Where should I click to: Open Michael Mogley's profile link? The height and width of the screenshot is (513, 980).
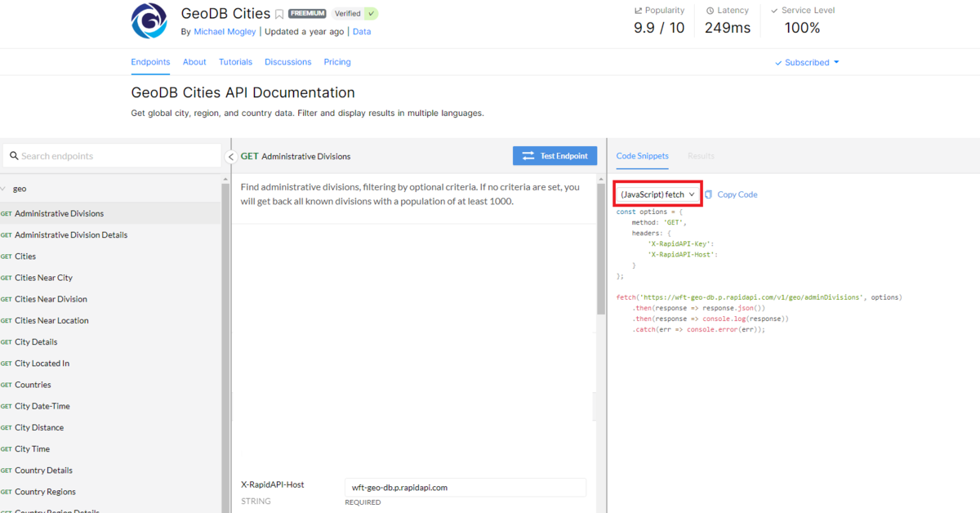[225, 31]
